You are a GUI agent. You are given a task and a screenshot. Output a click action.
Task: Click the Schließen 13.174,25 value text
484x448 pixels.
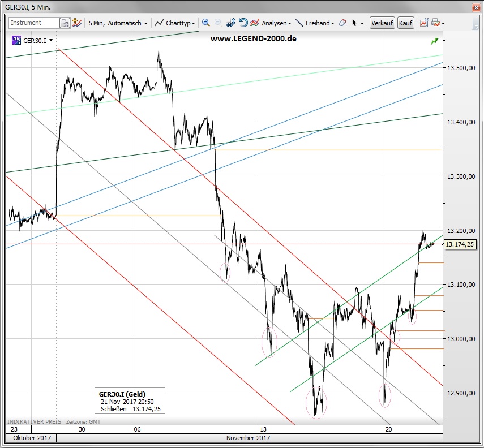click(131, 409)
